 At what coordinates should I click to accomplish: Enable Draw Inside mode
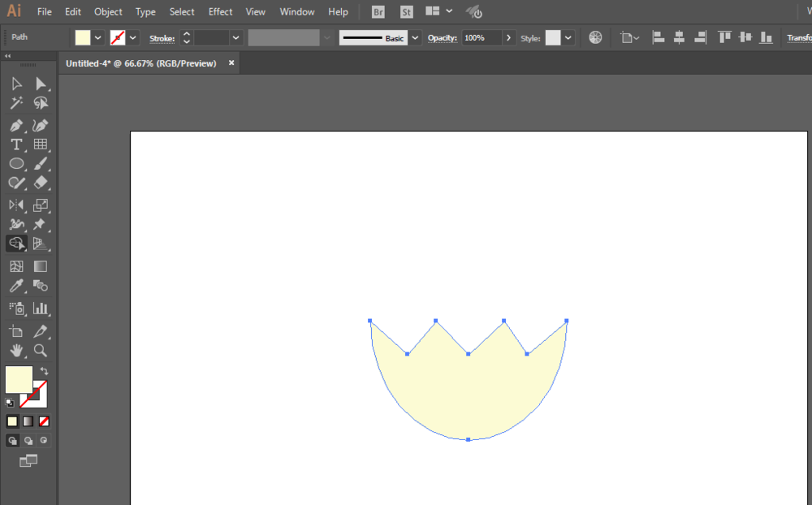tap(44, 440)
